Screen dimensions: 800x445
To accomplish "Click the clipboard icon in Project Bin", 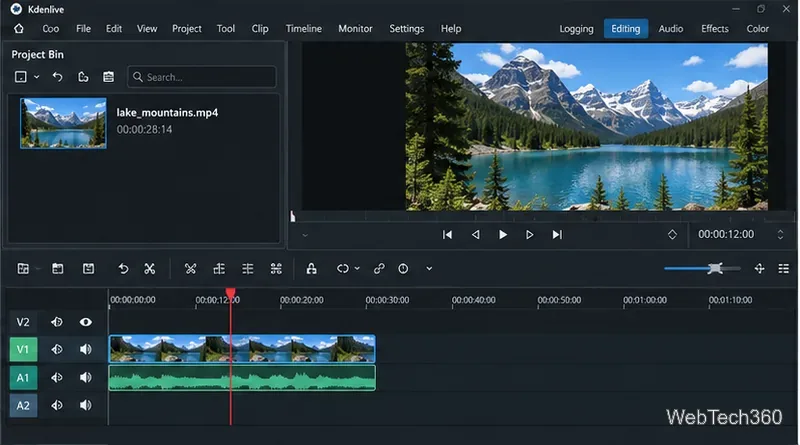I will click(108, 77).
